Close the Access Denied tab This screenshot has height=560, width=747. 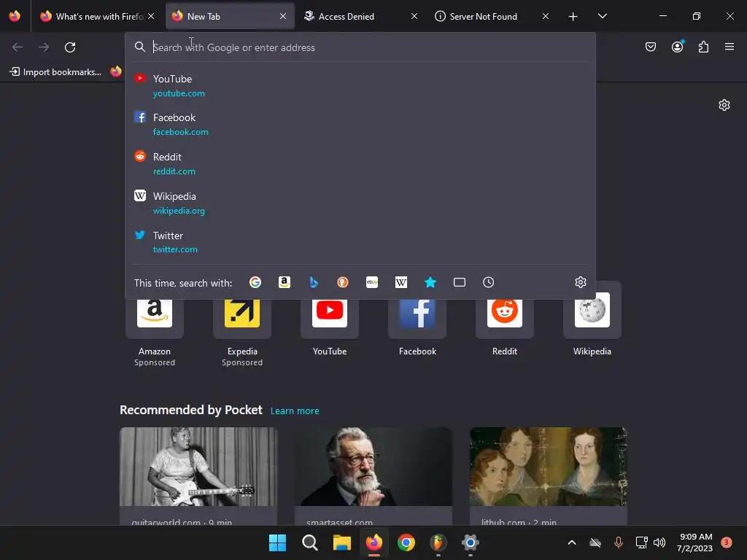tap(414, 16)
